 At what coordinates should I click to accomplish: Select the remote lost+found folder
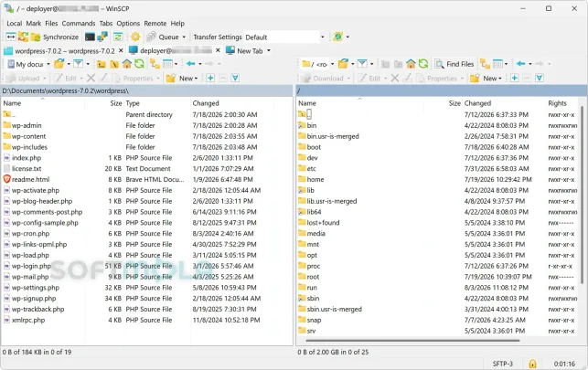(323, 223)
